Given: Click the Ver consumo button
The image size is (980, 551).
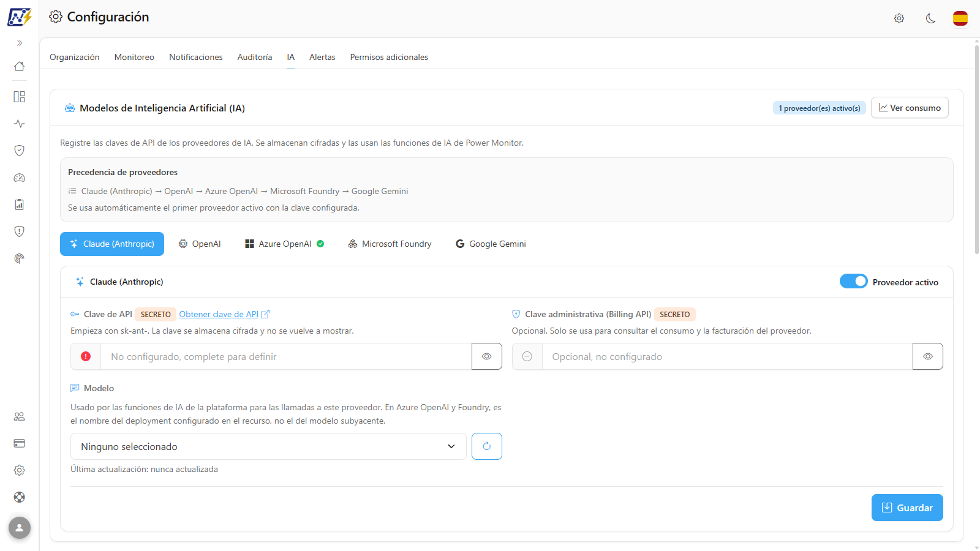Looking at the screenshot, I should coord(910,108).
